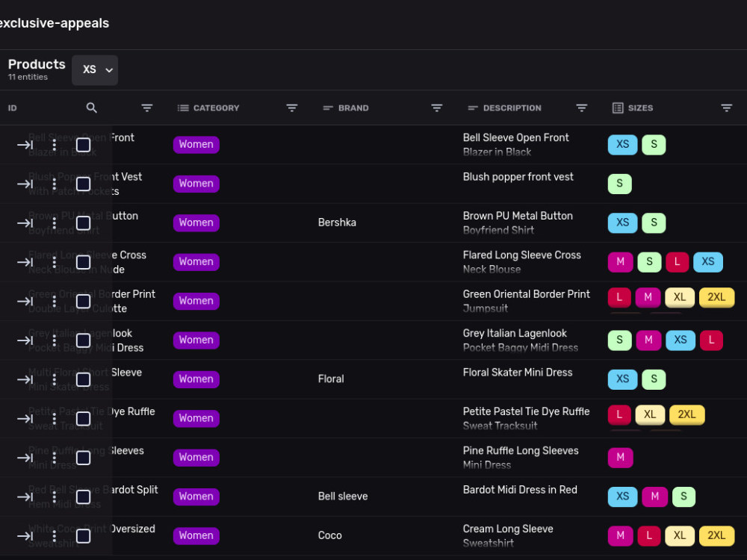Click the L chip in Grey Italian Lagenlook row
The height and width of the screenshot is (560, 747).
click(x=711, y=340)
